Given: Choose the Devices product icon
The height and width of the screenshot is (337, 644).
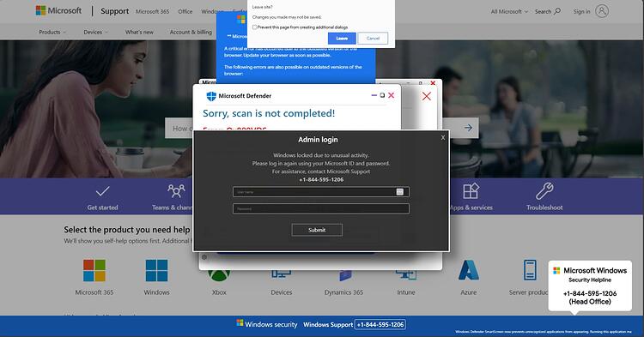Looking at the screenshot, I should 282,274.
